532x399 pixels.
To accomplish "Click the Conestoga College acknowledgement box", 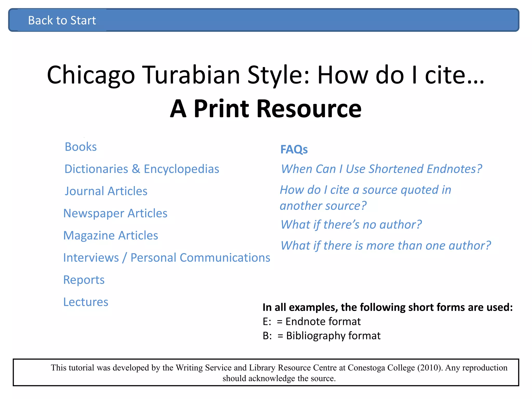I will [x=266, y=373].
